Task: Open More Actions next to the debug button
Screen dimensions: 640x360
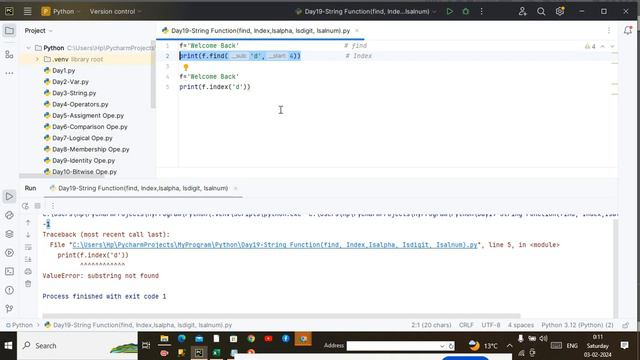Action: [482, 11]
